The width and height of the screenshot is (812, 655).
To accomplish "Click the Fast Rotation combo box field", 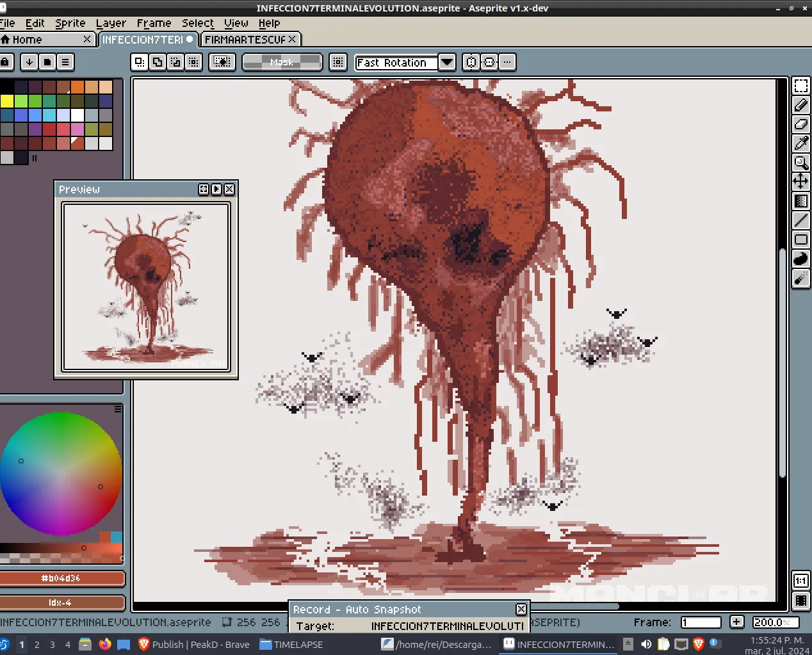I will pos(396,62).
